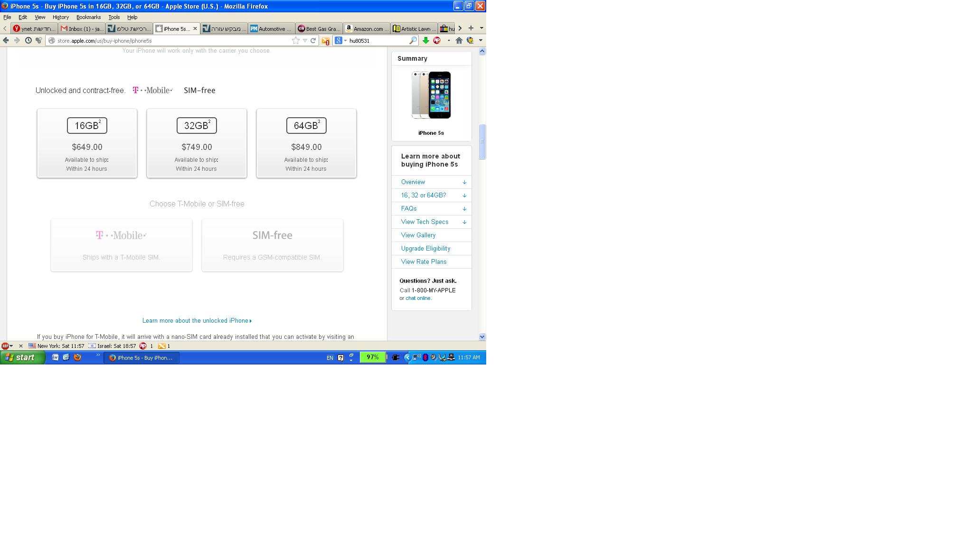Click the green Downloads arrow icon
The image size is (980, 551).
click(425, 41)
